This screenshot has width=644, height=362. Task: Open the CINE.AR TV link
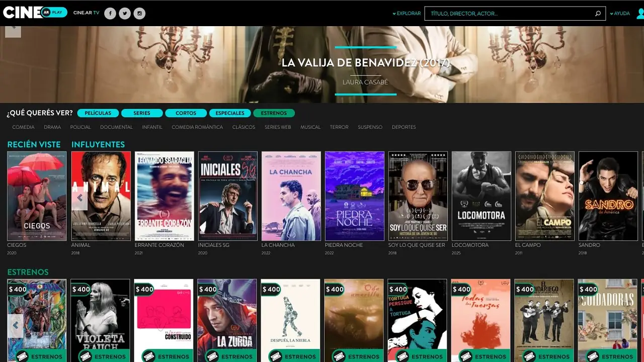pos(86,13)
